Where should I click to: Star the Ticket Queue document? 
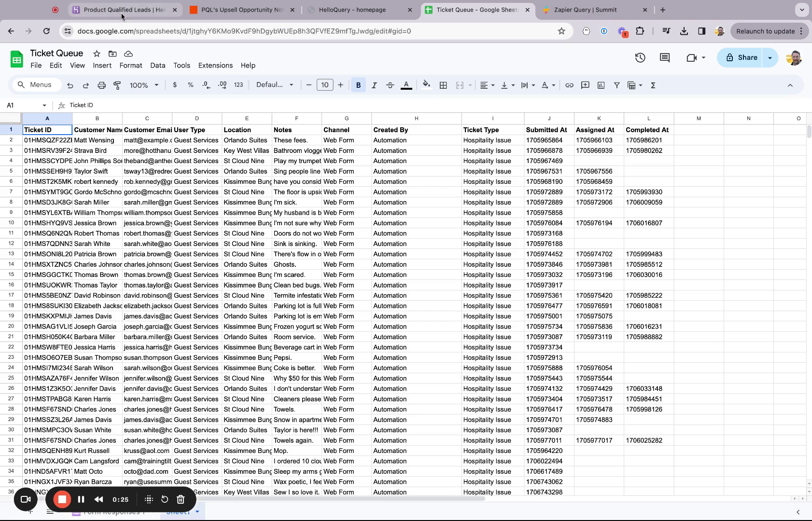(x=97, y=54)
